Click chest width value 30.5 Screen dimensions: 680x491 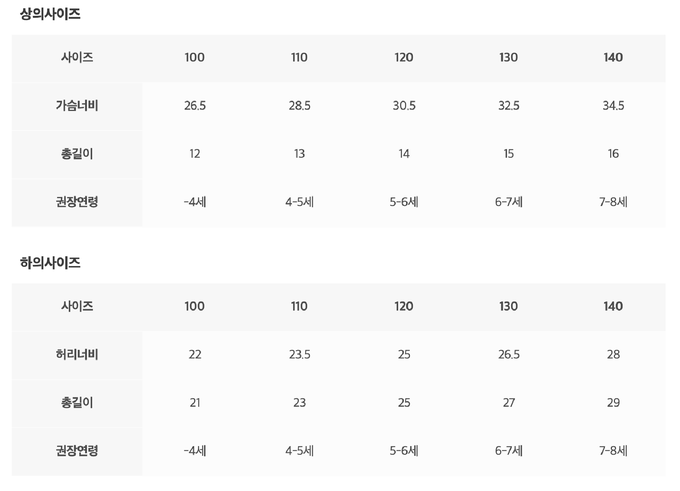pyautogui.click(x=404, y=106)
